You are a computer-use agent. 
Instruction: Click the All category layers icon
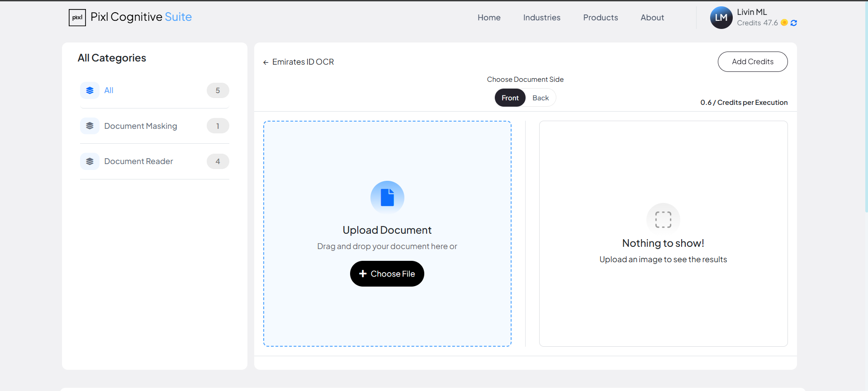point(90,90)
